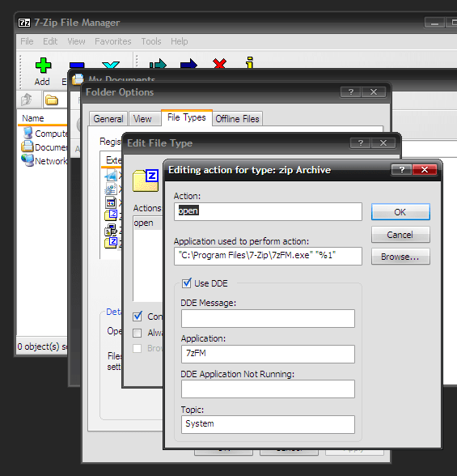Viewport: 457px width, 476px height.
Task: Open the View menu in 7-Zip
Action: (76, 41)
